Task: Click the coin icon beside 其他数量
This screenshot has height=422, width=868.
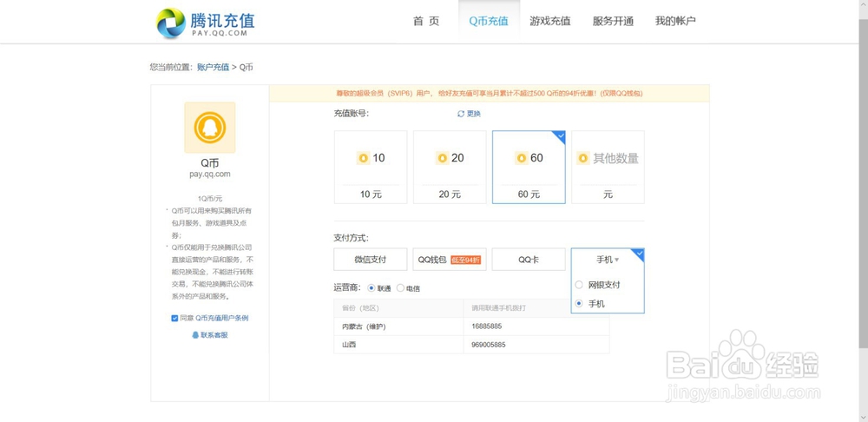Action: coord(583,158)
